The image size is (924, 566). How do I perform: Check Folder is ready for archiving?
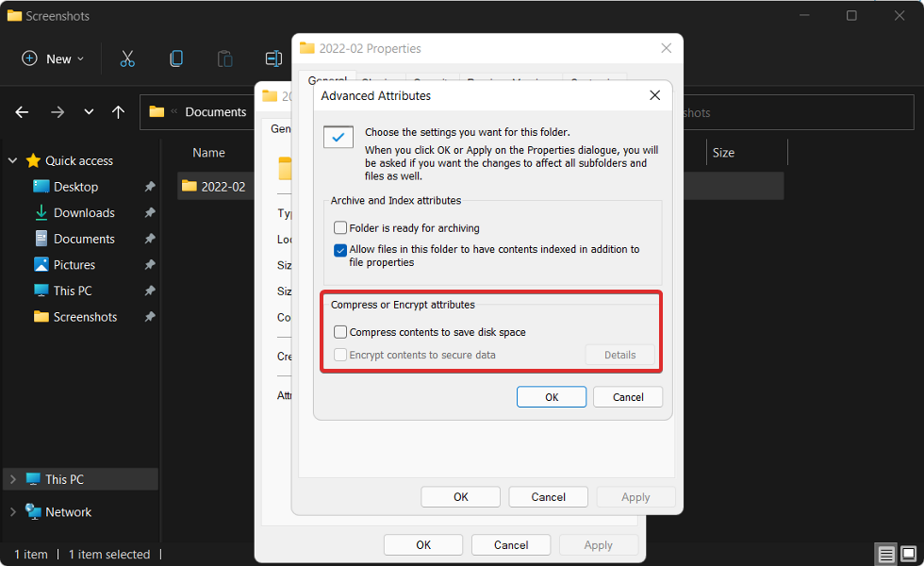coord(340,227)
